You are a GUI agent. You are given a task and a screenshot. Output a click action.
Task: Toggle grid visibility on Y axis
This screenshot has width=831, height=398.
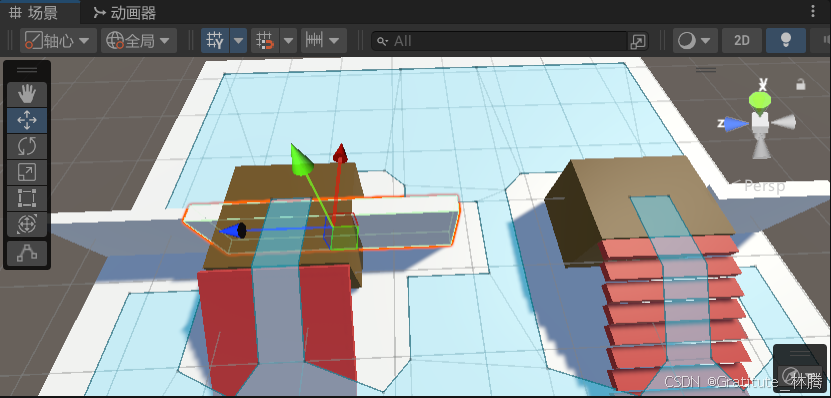(x=215, y=41)
